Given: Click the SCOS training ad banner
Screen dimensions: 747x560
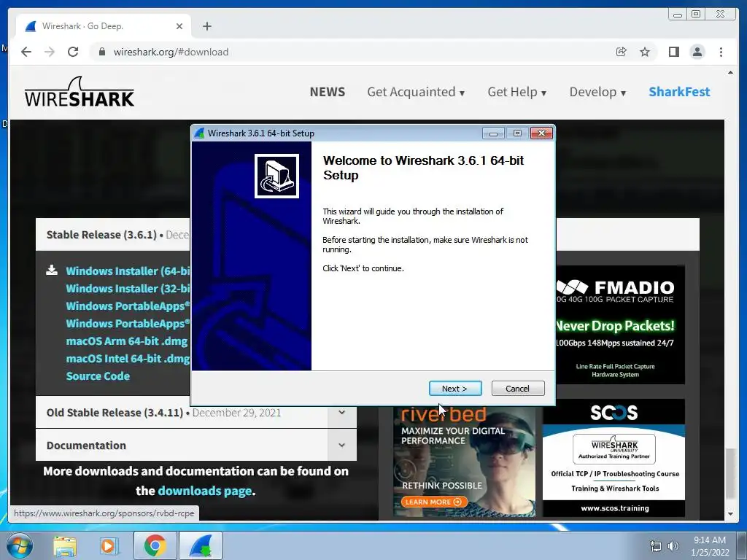Looking at the screenshot, I should [x=614, y=458].
